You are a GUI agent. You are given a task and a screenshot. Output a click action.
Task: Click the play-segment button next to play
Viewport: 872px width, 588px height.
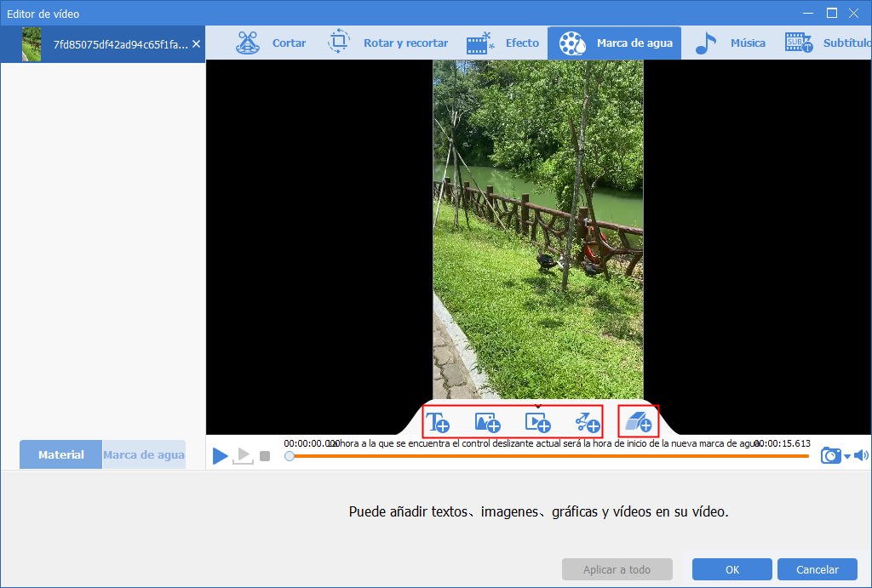pyautogui.click(x=243, y=456)
